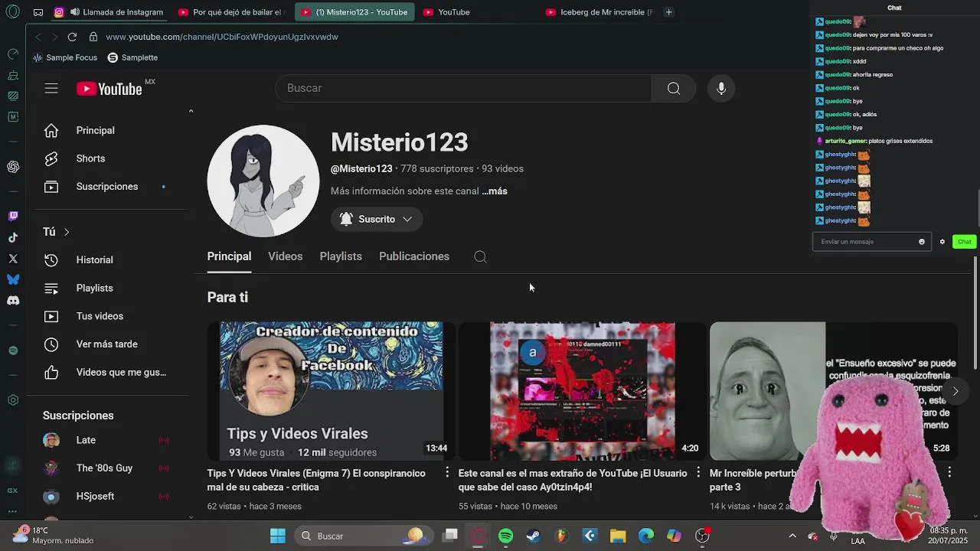Expand channel description with ...más

coord(495,191)
